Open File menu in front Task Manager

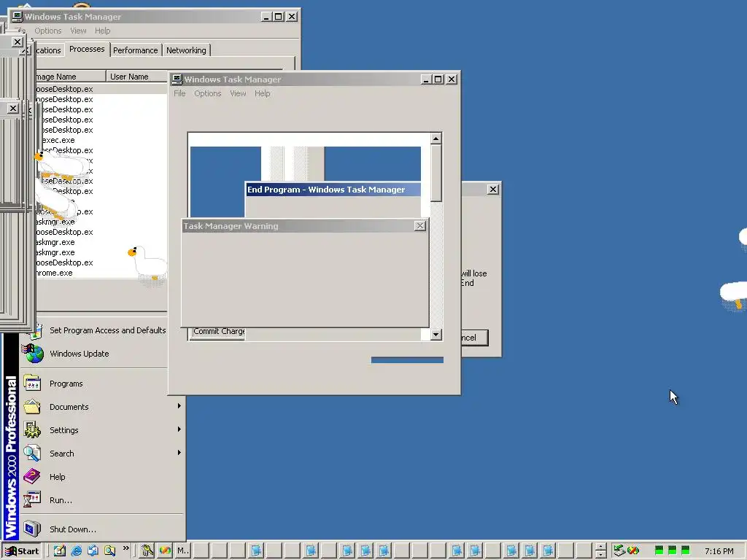[x=179, y=93]
